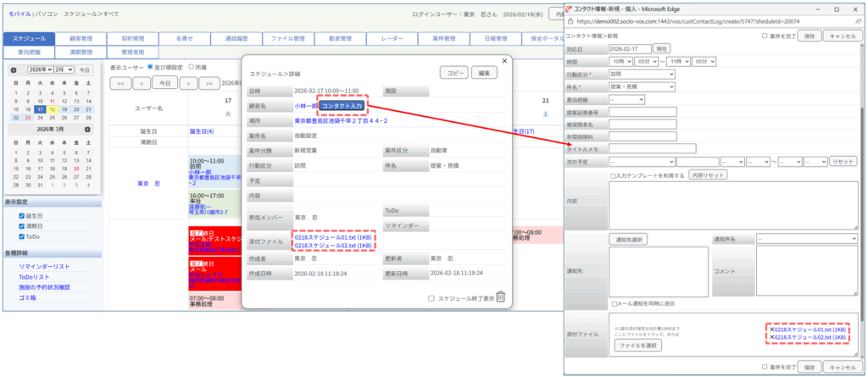Image resolution: width=868 pixels, height=377 pixels.
Task: Expand the 件名 dropdown showing 提案・見積
Action: click(642, 86)
